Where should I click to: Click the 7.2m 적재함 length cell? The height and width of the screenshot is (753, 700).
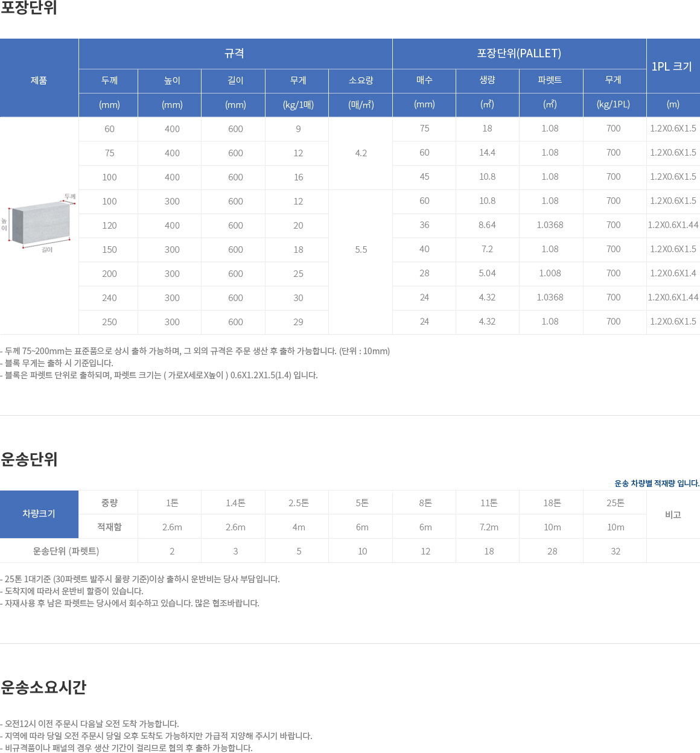489,527
